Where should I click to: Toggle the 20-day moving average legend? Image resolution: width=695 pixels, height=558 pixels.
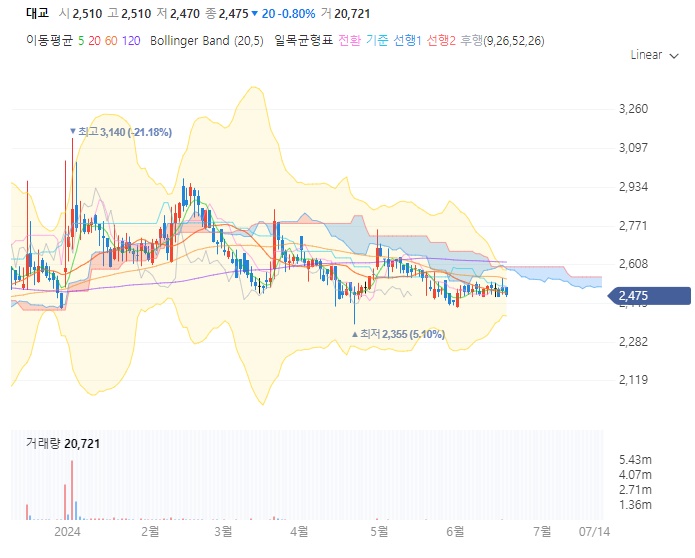coord(94,41)
